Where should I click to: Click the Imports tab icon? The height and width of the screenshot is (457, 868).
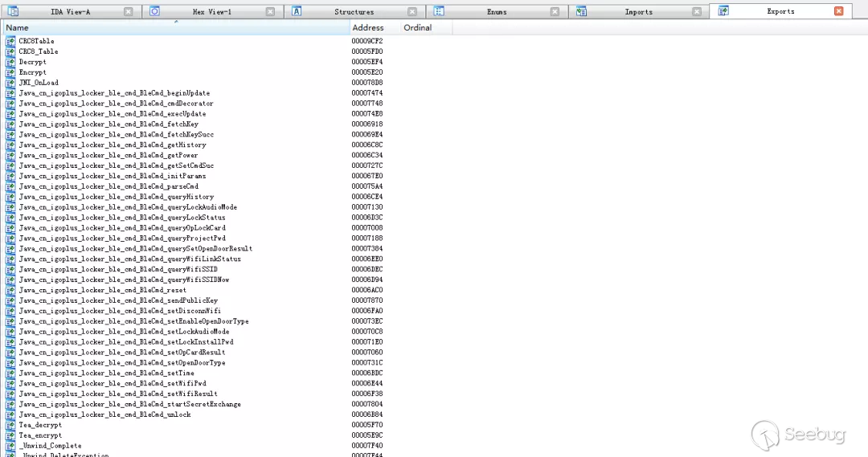point(581,11)
